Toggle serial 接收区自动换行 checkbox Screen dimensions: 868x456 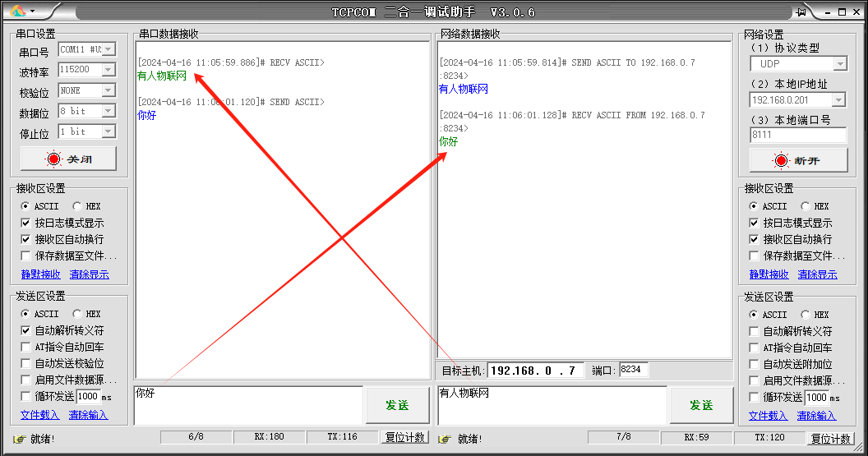point(25,239)
